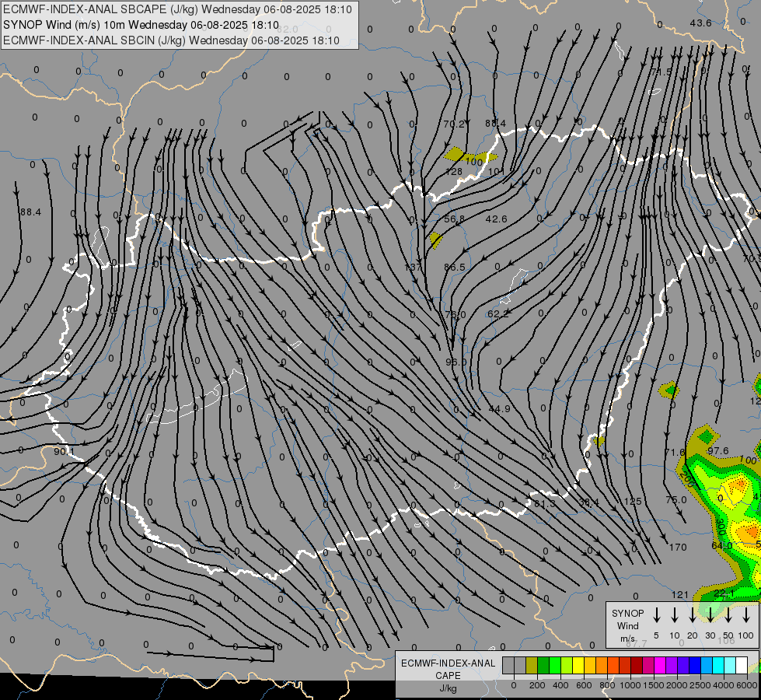The width and height of the screenshot is (761, 700).
Task: Click the SYNOP wind arrow above 50
Action: (728, 615)
